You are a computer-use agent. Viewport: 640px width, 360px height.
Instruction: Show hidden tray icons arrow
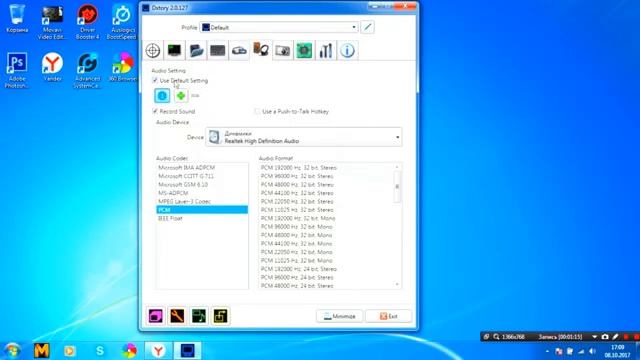pyautogui.click(x=547, y=351)
